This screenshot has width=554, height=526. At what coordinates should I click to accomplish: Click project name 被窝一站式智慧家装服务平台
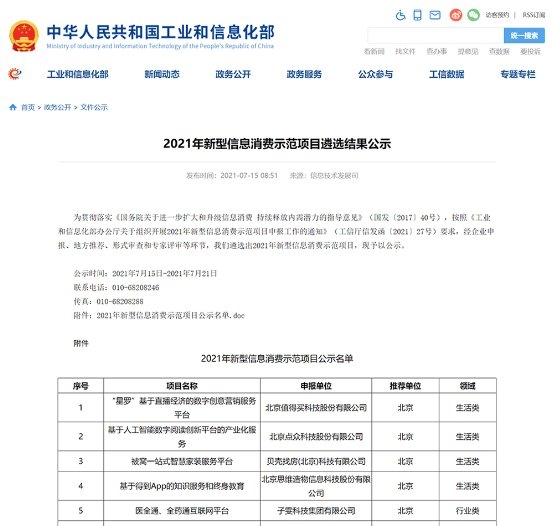182,461
